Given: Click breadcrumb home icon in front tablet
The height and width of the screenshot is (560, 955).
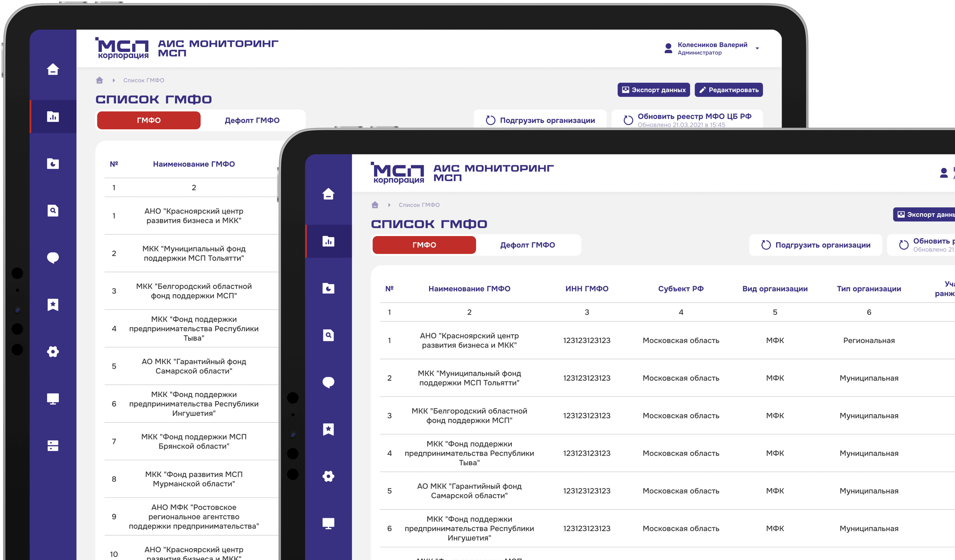Looking at the screenshot, I should [375, 205].
